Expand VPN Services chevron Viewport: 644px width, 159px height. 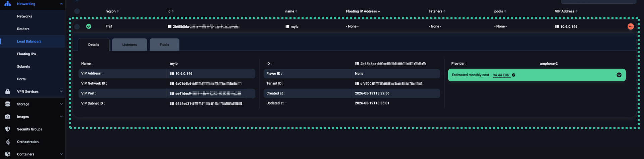(x=61, y=91)
